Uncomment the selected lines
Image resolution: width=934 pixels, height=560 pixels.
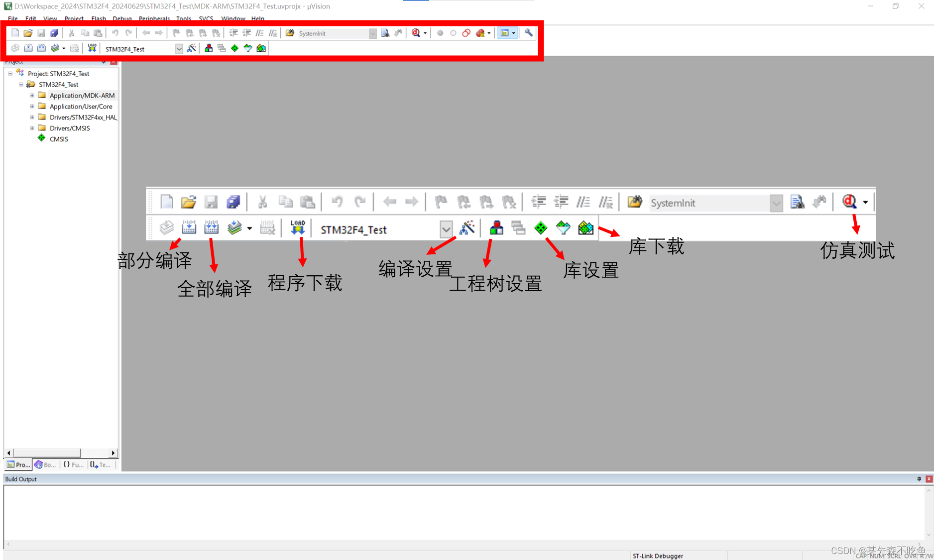pos(273,33)
